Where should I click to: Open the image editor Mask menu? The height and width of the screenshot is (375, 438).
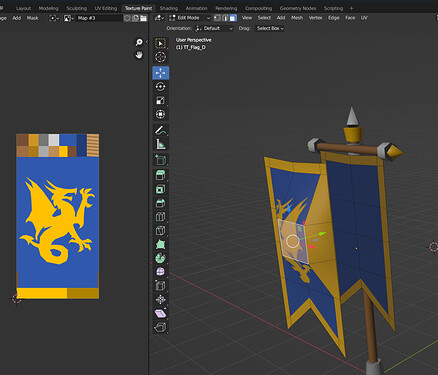point(32,18)
